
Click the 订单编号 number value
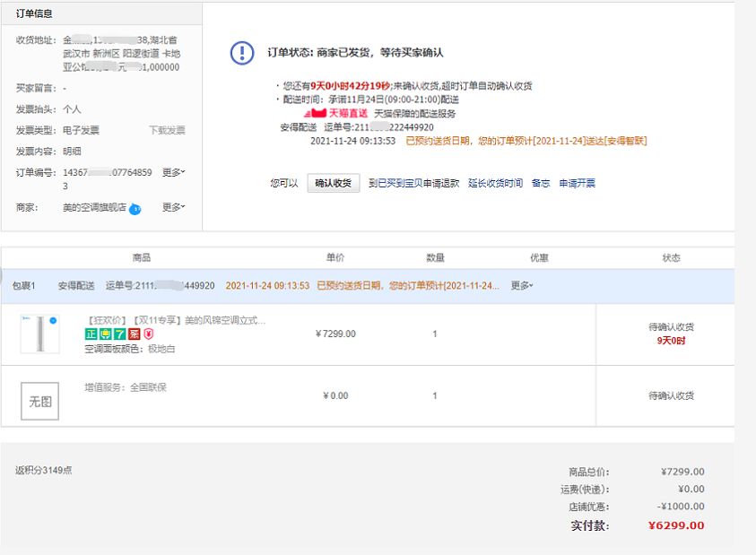coord(108,179)
